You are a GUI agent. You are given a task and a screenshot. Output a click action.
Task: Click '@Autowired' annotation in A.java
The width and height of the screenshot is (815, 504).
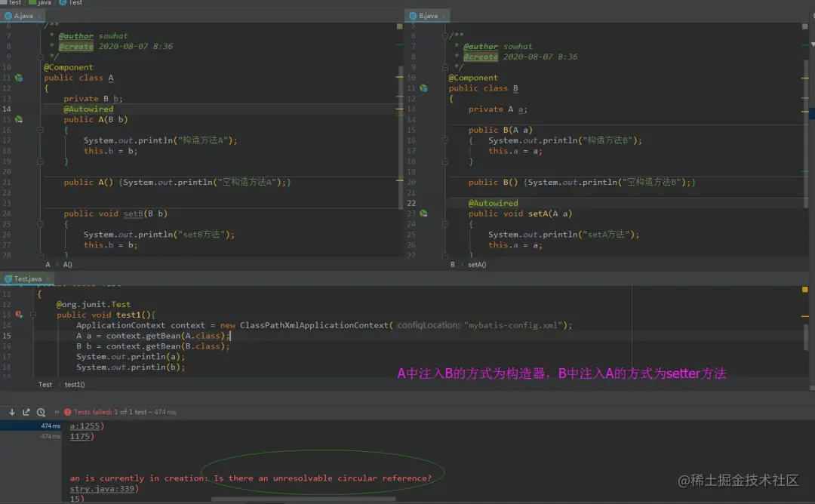tap(88, 109)
